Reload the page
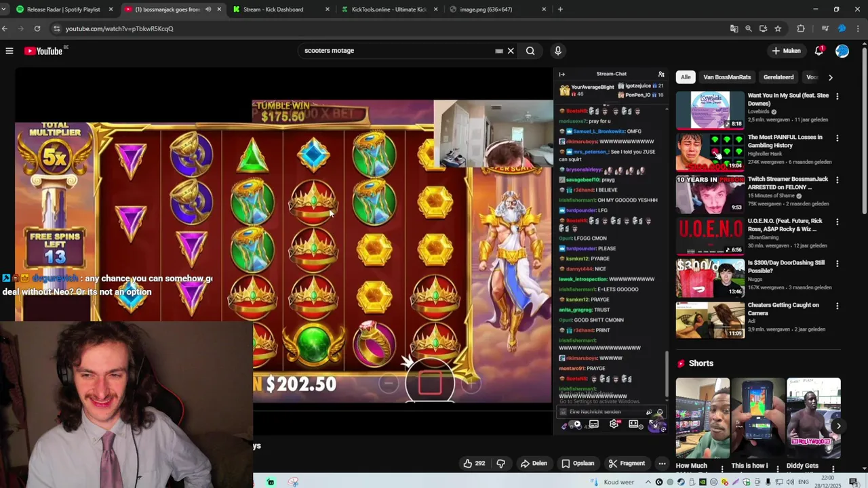 point(37,28)
